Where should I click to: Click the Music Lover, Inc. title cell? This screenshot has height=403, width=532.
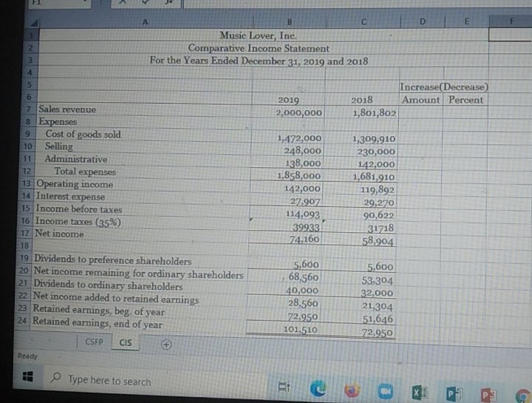point(258,35)
